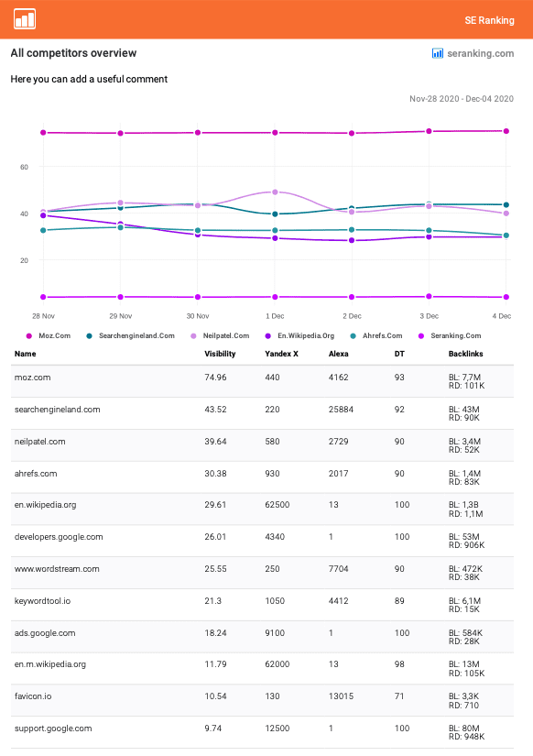Click the Nov-28 2020 - Dec-04 2020 date range
Image resolution: width=533 pixels, height=756 pixels.
tap(462, 98)
